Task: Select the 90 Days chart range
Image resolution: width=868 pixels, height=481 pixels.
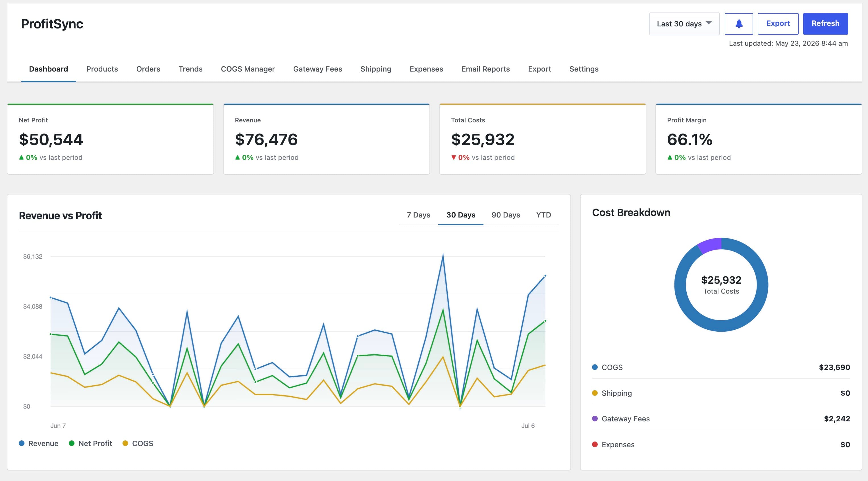Action: tap(506, 215)
